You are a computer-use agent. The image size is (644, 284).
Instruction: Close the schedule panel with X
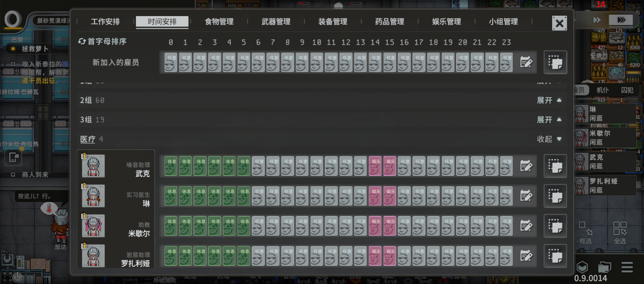pyautogui.click(x=559, y=23)
